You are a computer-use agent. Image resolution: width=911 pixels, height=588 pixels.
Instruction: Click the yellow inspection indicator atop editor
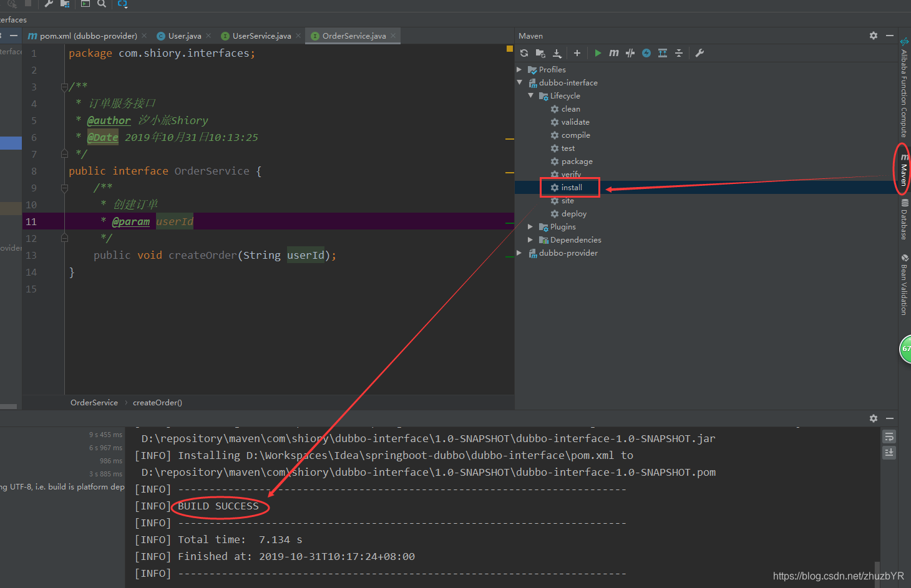(510, 48)
